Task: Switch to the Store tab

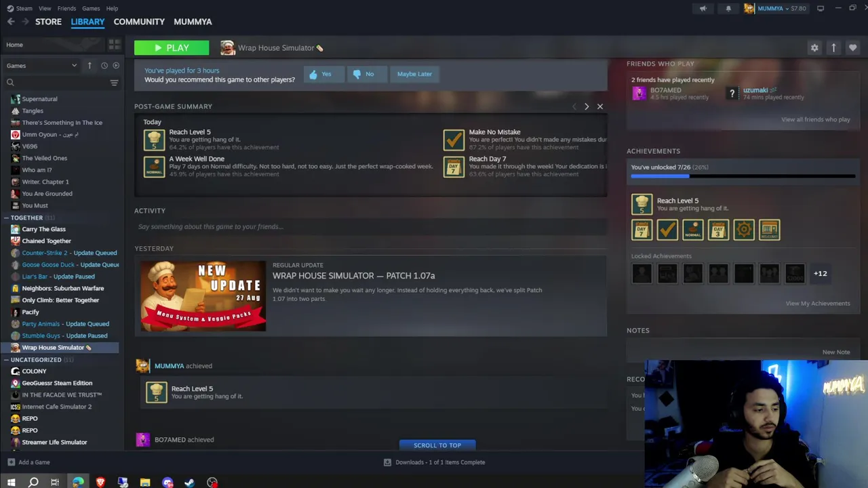Action: 48,22
